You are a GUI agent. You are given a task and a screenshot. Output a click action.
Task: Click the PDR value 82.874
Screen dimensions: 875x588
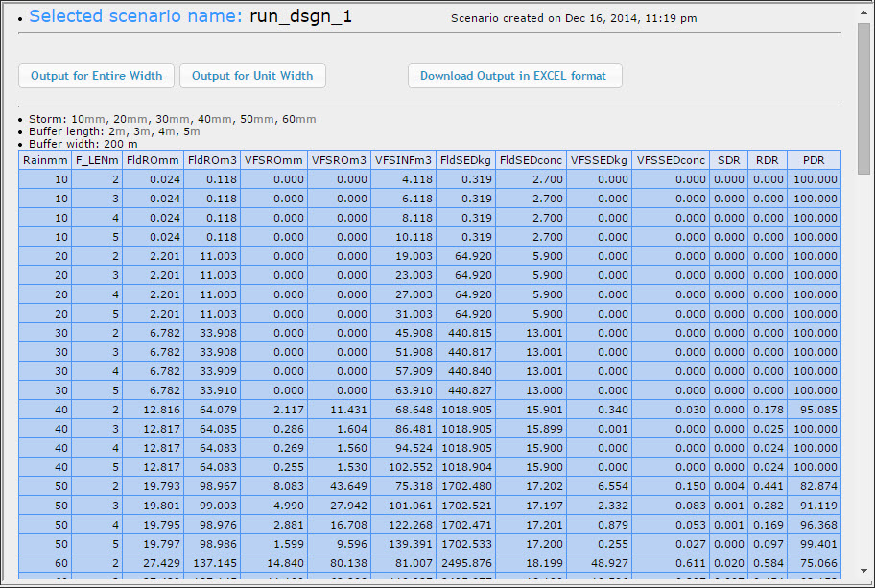coord(814,486)
